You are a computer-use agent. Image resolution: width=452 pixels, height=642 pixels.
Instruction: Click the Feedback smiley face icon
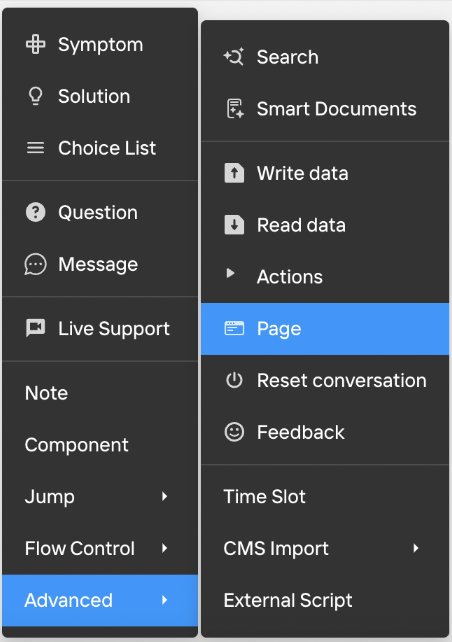(234, 432)
